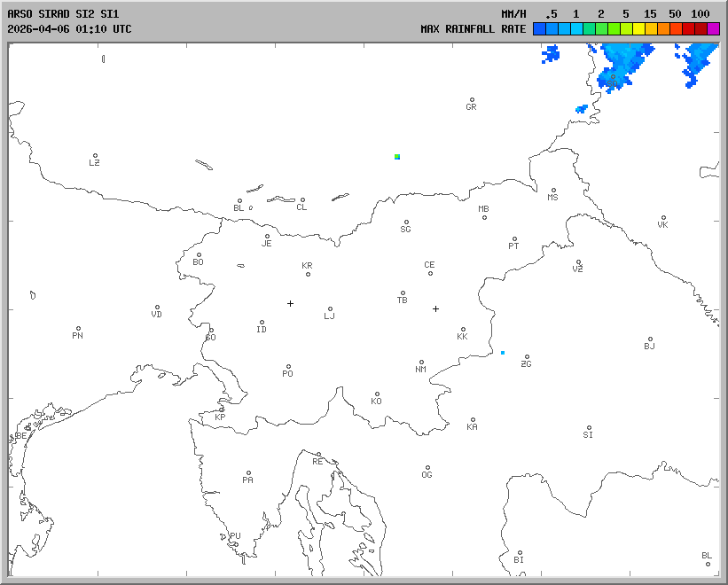Click the magenta swatch in rainfall legend
Screen dimensions: 728x585
click(713, 28)
